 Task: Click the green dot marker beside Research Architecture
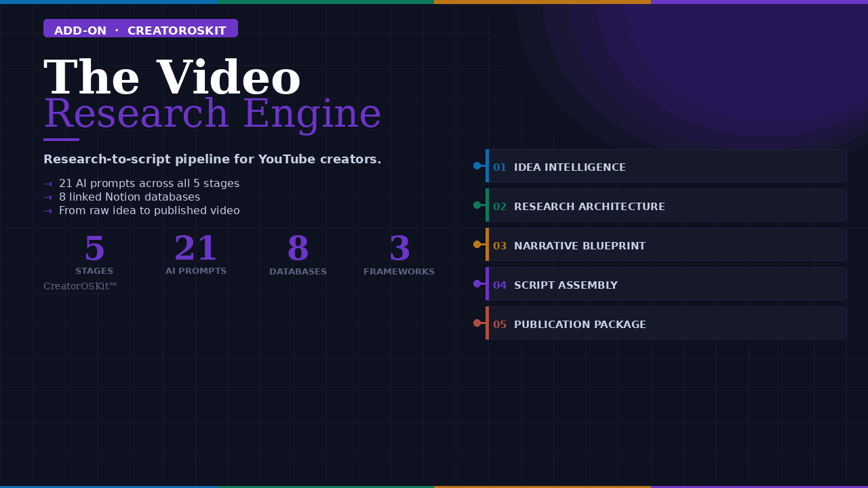(477, 205)
